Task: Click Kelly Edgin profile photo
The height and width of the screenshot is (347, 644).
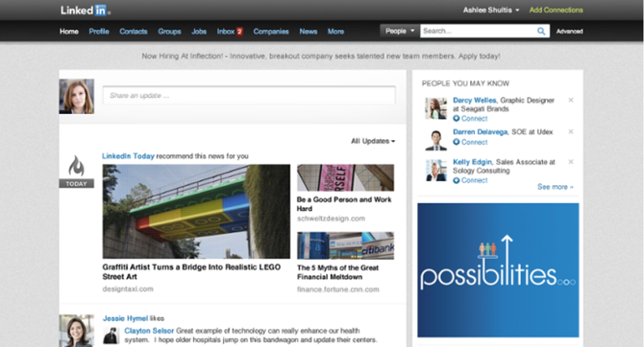Action: (436, 170)
